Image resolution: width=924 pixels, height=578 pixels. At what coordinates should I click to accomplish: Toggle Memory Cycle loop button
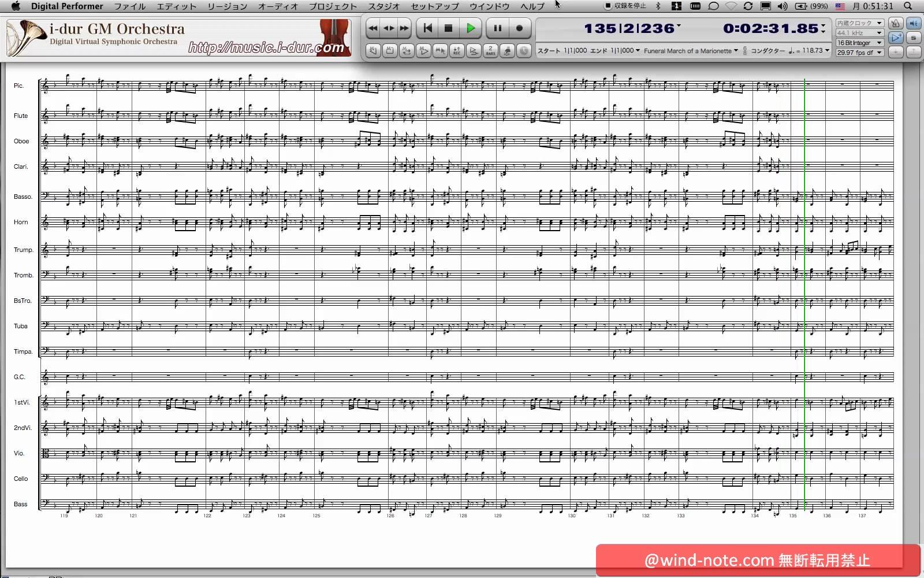tap(407, 51)
